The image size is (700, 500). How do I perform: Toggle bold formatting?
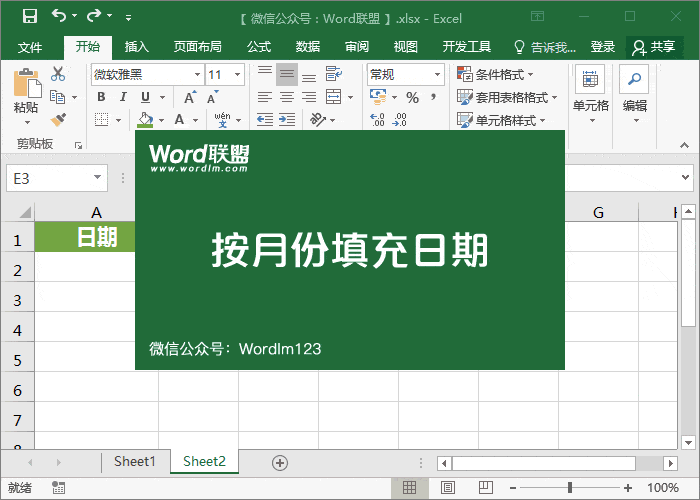tap(101, 97)
